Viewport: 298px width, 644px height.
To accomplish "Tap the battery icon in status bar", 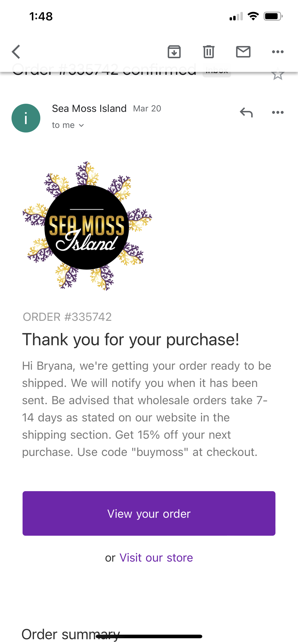I will point(273,17).
